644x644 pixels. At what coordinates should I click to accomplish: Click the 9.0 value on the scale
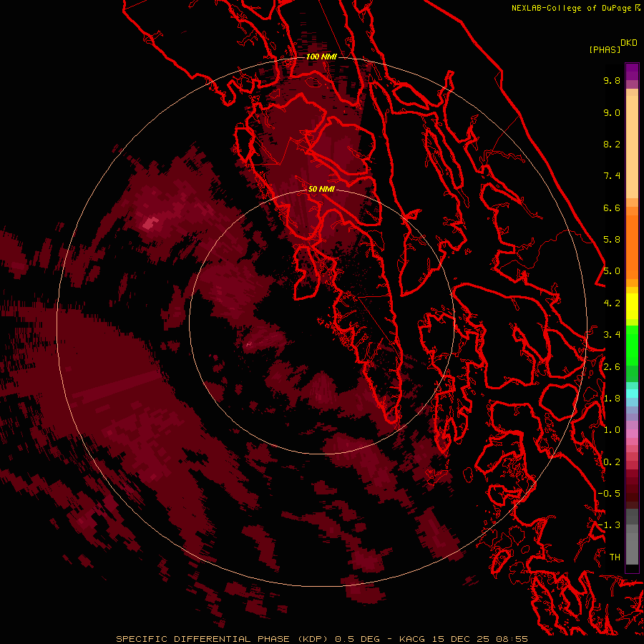(x=612, y=113)
